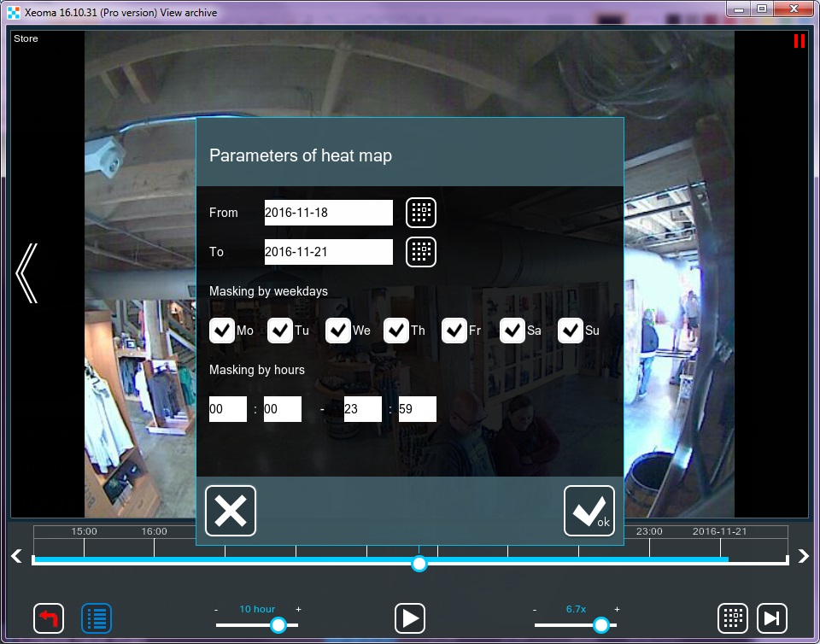Confirm heat map parameters with ok button
Screen dimensions: 820x644
coord(589,511)
